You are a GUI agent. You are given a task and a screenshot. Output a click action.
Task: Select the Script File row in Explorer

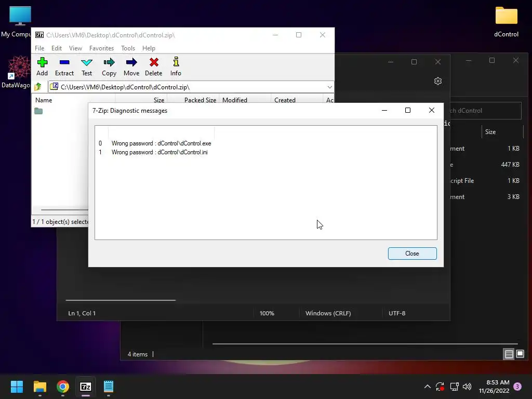click(486, 180)
